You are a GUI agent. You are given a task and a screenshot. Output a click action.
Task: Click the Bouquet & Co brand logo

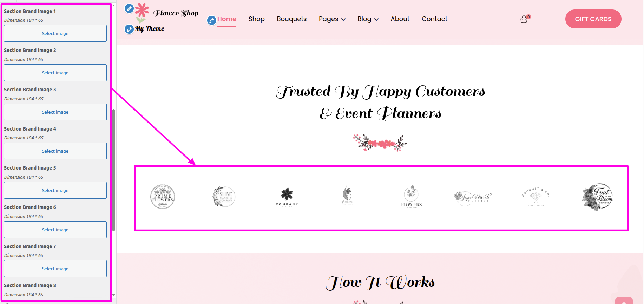click(x=535, y=197)
